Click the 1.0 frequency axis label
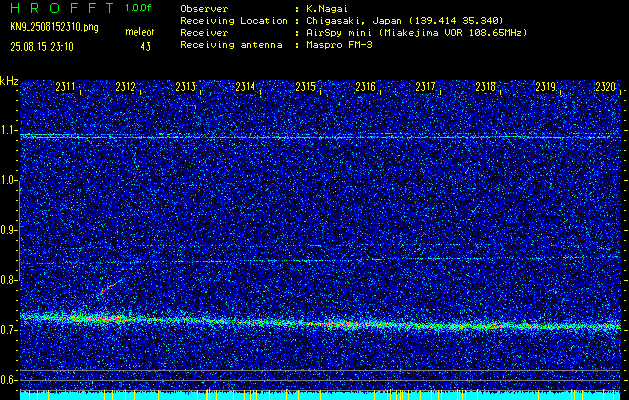Screen dimensions: 629x400 point(9,180)
